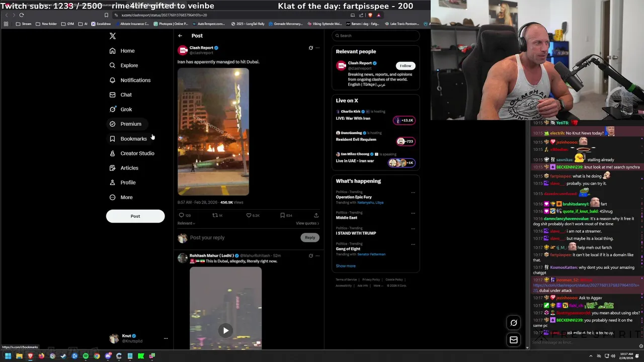Image resolution: width=644 pixels, height=362 pixels.
Task: Reload the page in the browser toolbar
Action: pyautogui.click(x=22, y=15)
